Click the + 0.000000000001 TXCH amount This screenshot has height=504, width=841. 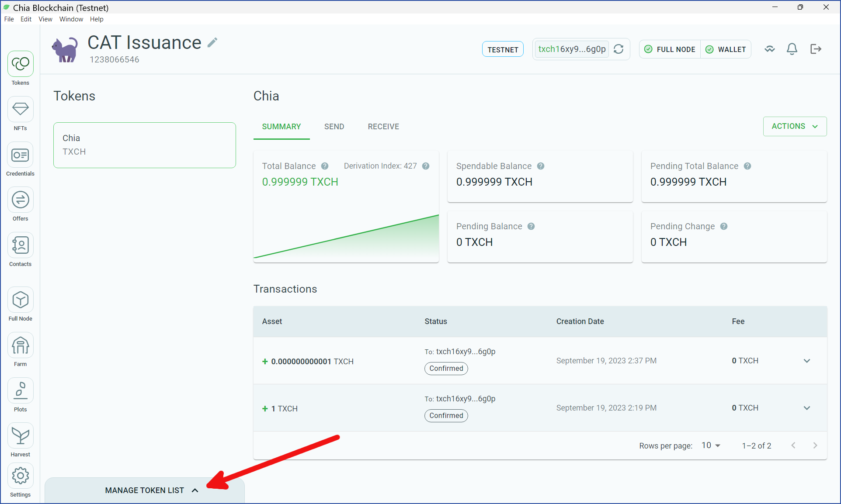click(x=308, y=362)
